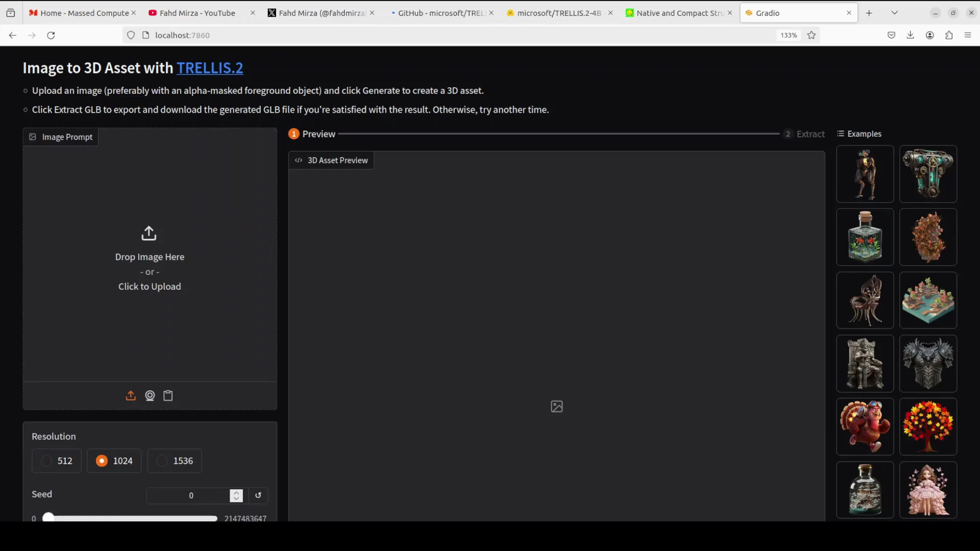Image resolution: width=980 pixels, height=551 pixels.
Task: Open the Firefox application menu
Action: [968, 35]
